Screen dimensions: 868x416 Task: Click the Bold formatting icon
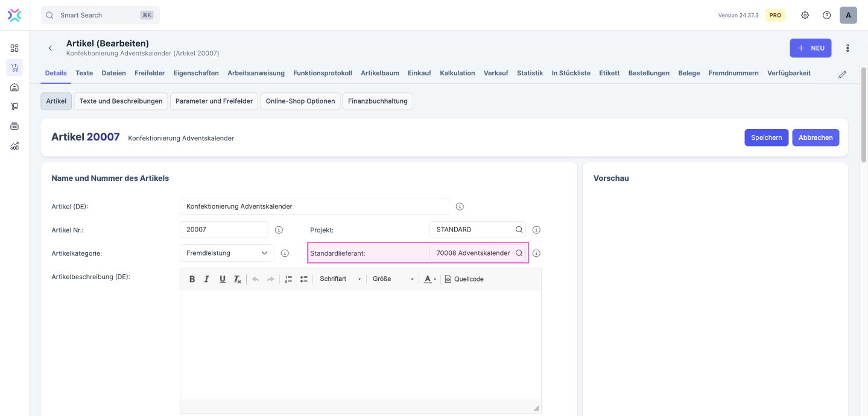tap(192, 279)
